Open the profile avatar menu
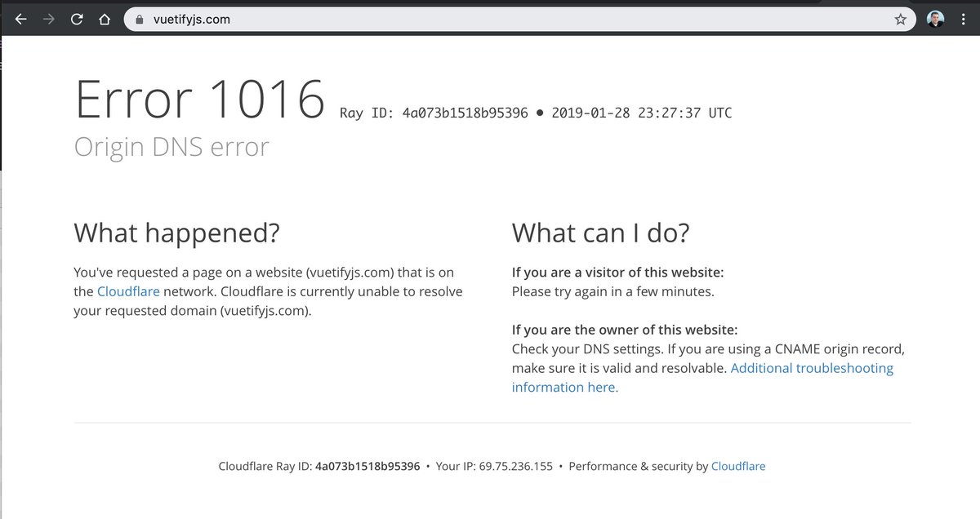The height and width of the screenshot is (519, 980). tap(937, 20)
